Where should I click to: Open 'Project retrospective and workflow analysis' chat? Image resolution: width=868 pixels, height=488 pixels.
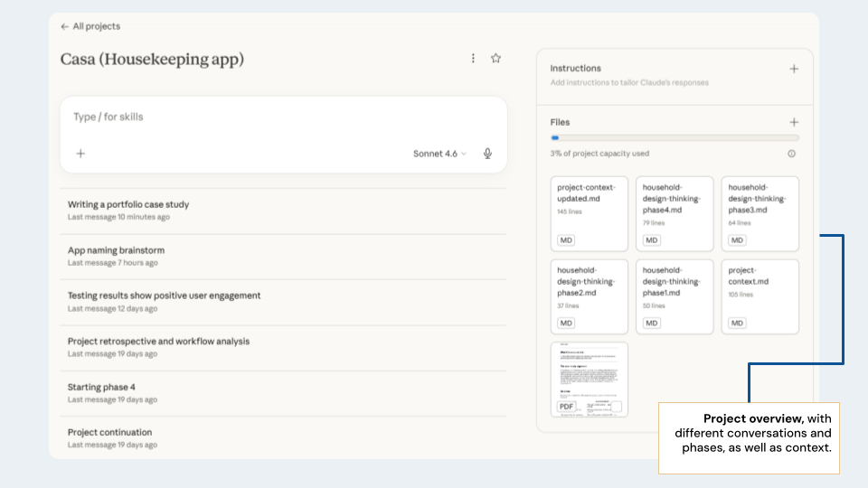283,347
